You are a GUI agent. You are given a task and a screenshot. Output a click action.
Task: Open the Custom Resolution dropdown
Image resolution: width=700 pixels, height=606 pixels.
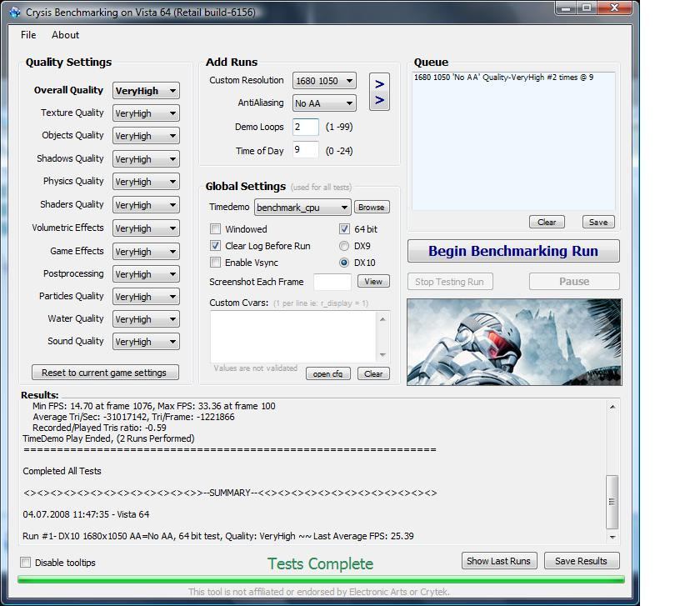[x=324, y=81]
